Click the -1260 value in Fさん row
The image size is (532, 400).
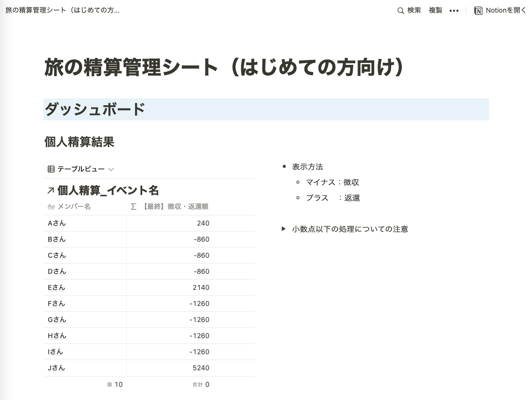point(200,304)
